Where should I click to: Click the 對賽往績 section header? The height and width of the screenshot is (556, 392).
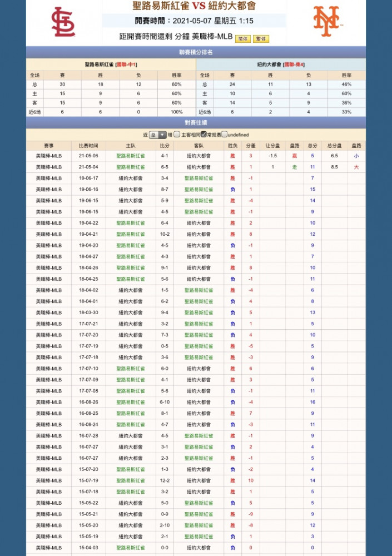(196, 122)
